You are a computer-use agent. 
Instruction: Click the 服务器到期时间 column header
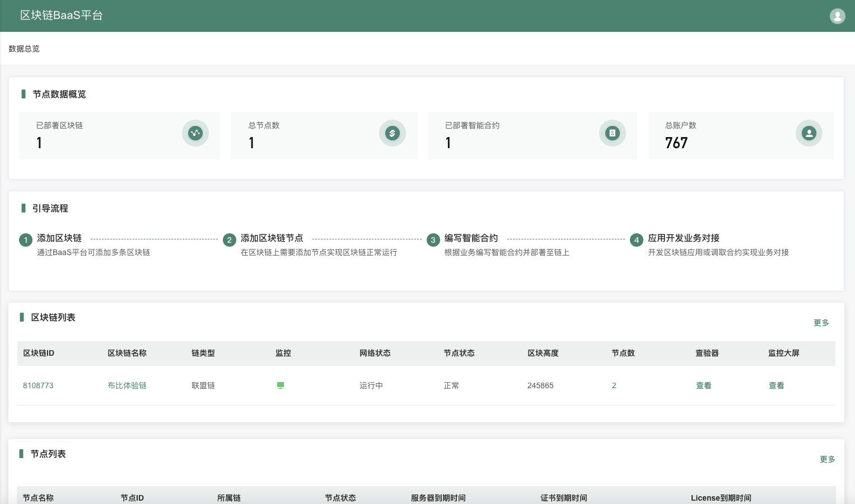[438, 498]
